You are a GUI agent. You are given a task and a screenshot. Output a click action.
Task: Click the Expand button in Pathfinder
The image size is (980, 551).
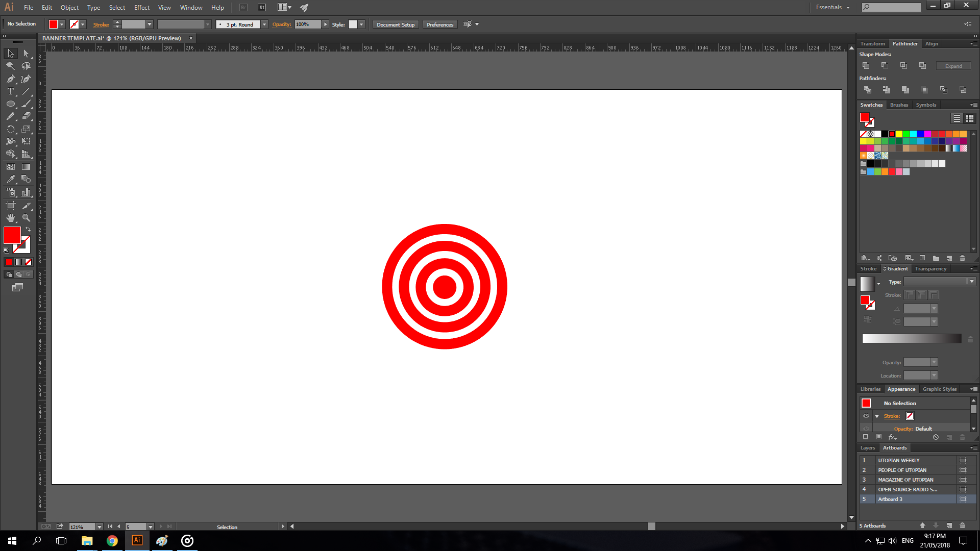(x=953, y=66)
